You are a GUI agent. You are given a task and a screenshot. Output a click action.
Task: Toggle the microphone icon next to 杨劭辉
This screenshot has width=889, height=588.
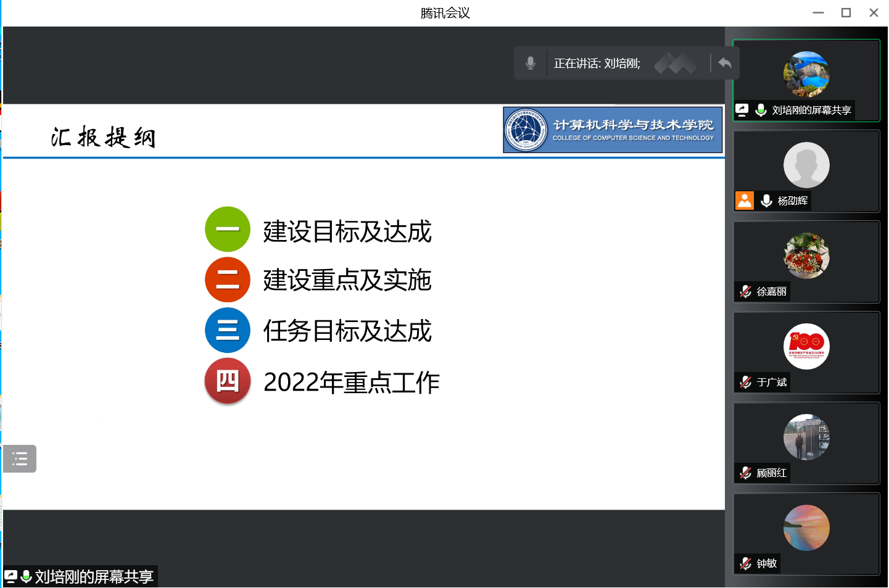pyautogui.click(x=766, y=201)
